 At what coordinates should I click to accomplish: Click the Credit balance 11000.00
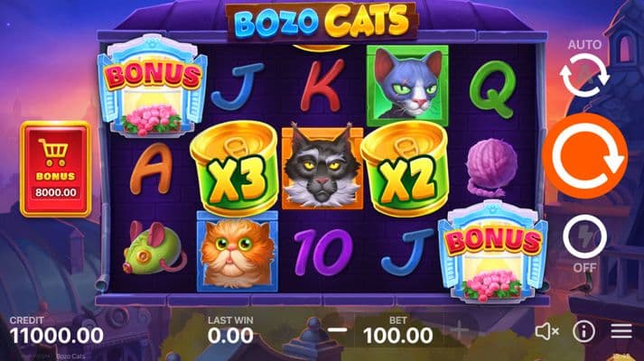pos(56,336)
